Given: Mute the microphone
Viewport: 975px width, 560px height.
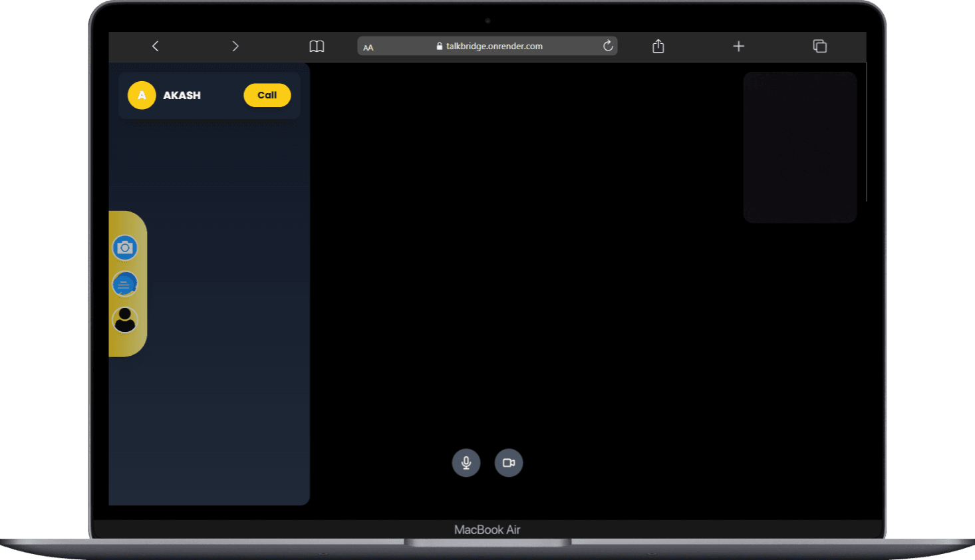Looking at the screenshot, I should click(466, 463).
